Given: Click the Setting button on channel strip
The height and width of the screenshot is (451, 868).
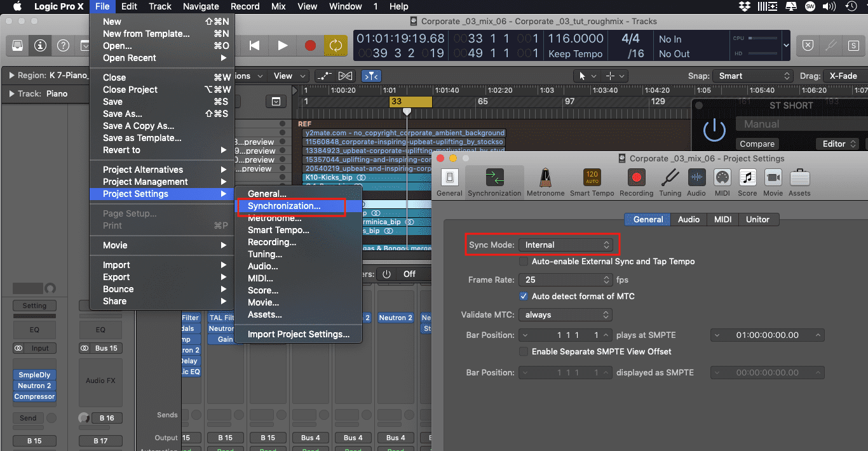Looking at the screenshot, I should [x=34, y=306].
